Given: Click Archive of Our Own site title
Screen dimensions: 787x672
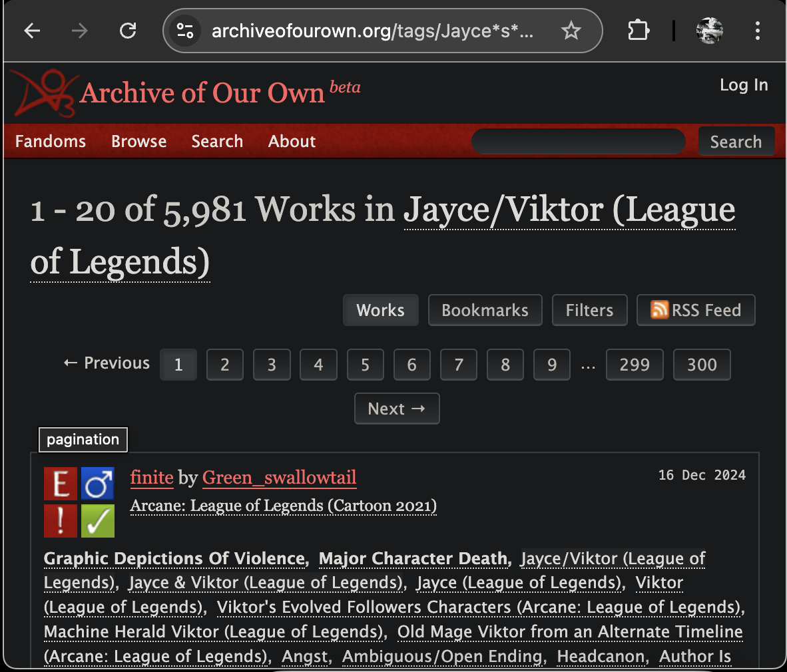Looking at the screenshot, I should coord(202,93).
